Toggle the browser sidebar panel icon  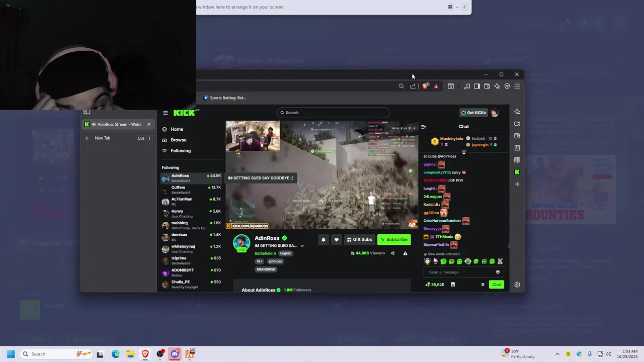point(477,86)
